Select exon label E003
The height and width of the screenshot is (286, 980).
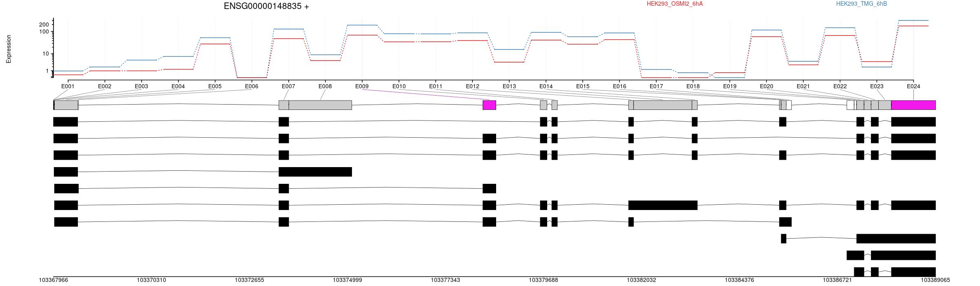pyautogui.click(x=141, y=86)
